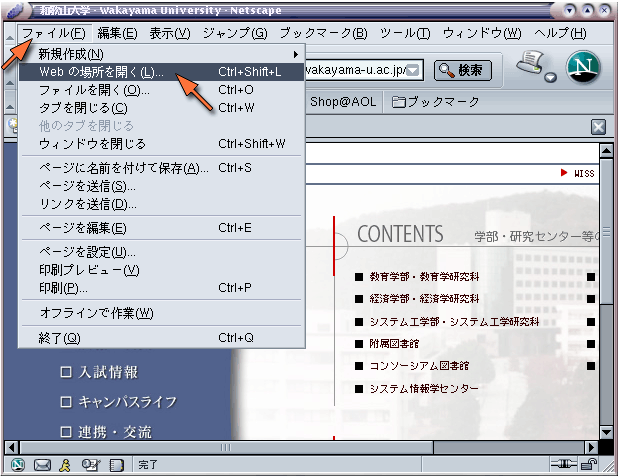The width and height of the screenshot is (618, 476).
Task: Click the vertical scrollbar up arrow
Action: coord(606,151)
